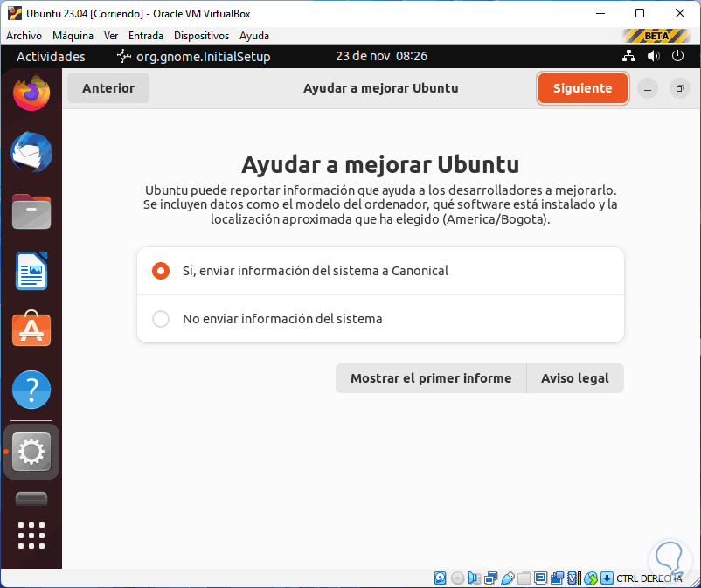
Task: Select Sí, enviar información del sistema a Canonical
Action: click(380, 271)
